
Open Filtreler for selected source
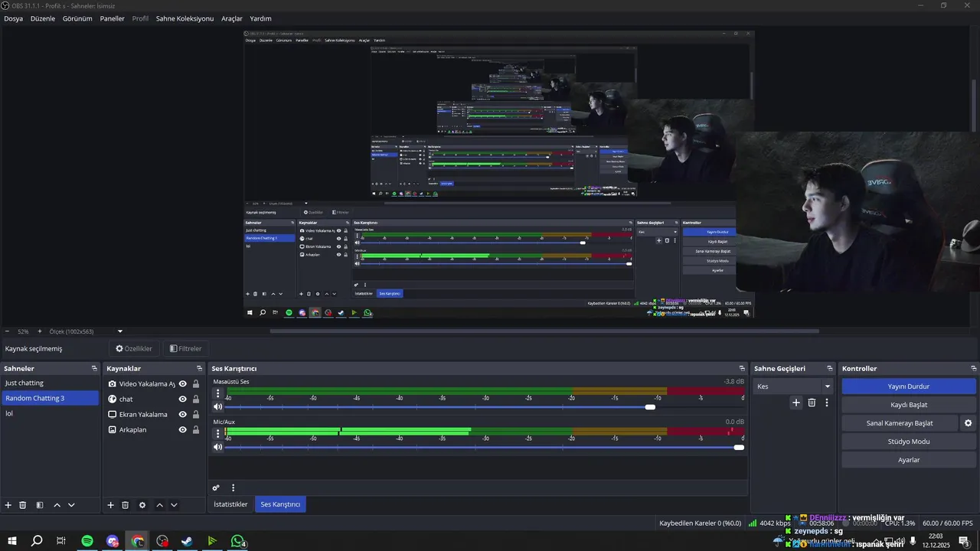[x=186, y=348]
